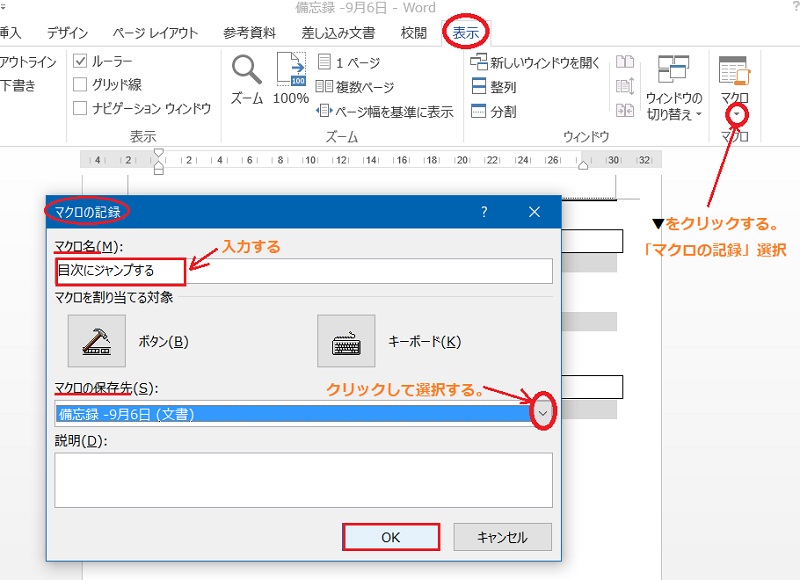This screenshot has width=800, height=580.
Task: Open the Zoom (ズーム) magnifier tool
Action: pyautogui.click(x=247, y=80)
